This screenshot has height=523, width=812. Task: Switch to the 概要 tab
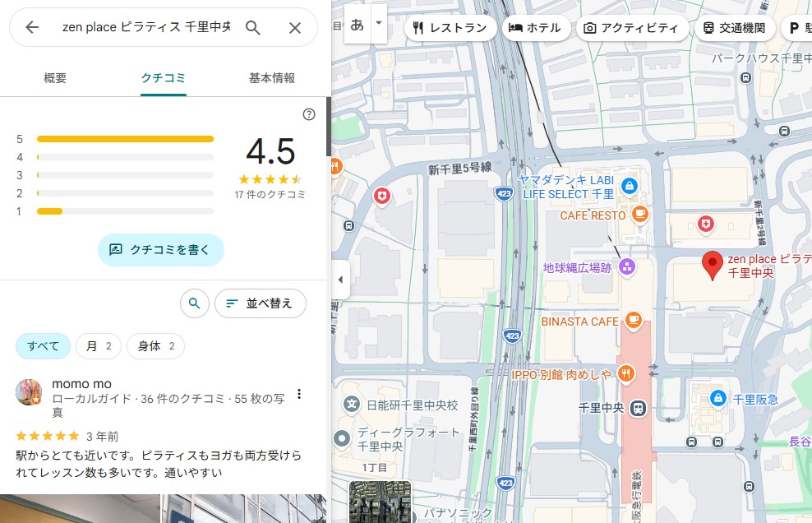(x=55, y=78)
